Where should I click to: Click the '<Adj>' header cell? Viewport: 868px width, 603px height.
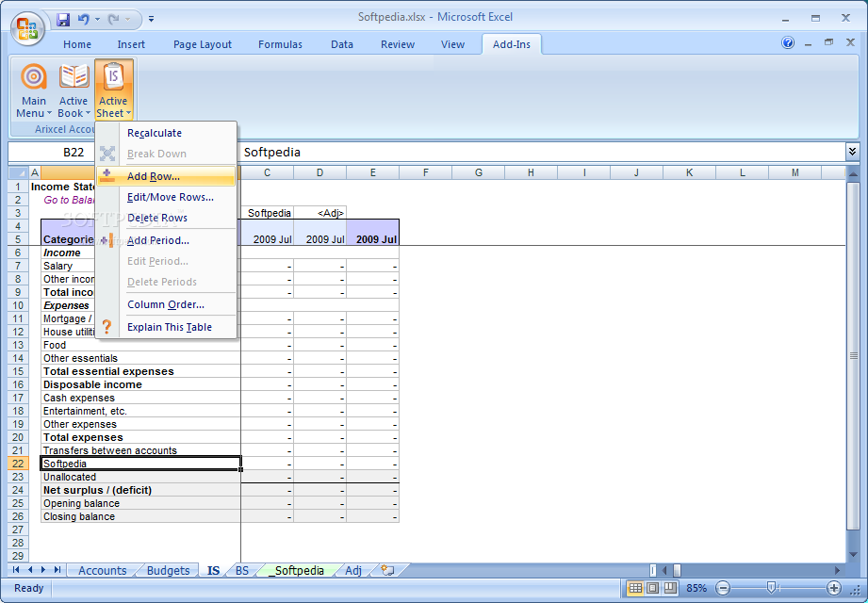click(x=320, y=213)
